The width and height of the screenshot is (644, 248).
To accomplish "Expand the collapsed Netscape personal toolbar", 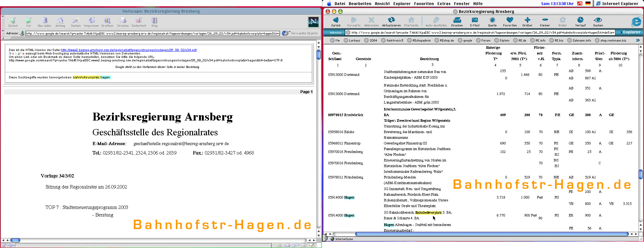I will (3, 38).
